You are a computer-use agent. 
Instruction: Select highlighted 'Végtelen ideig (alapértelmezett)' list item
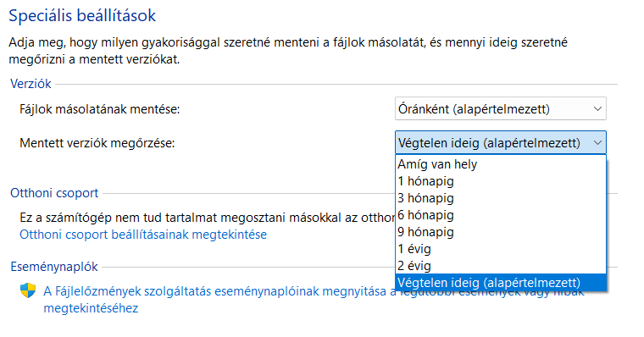[500, 283]
